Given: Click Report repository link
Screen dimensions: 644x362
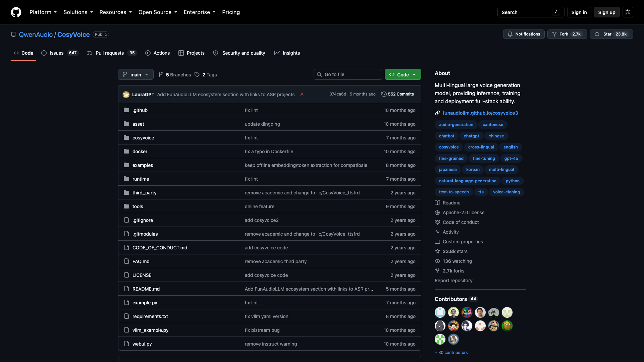Looking at the screenshot, I should [453, 281].
